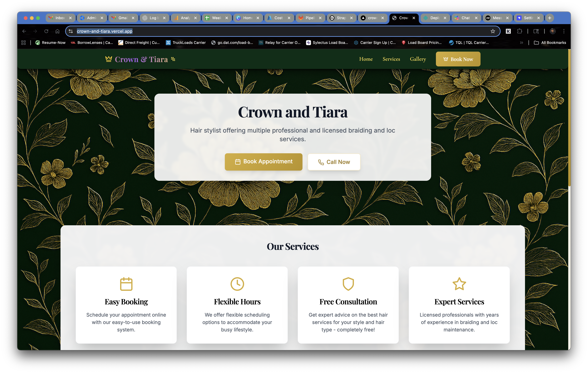
Task: Click the site info icon beside URL
Action: (x=71, y=31)
